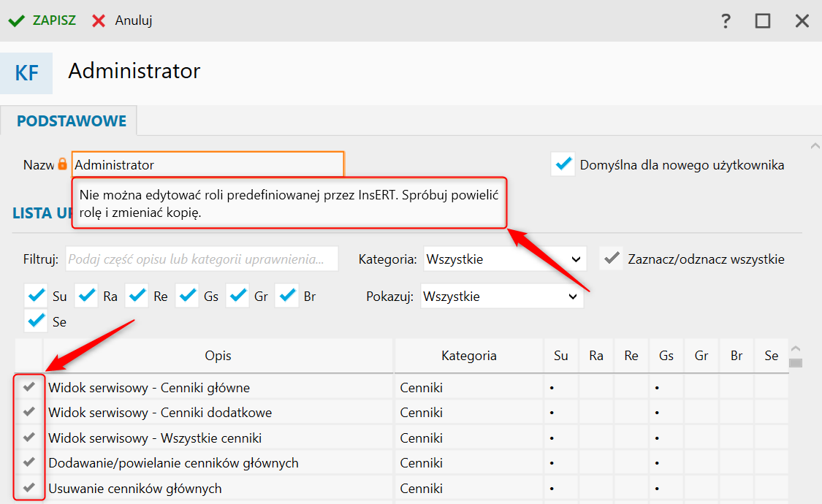Toggle Domyślna dla nowego użytkownika checkbox
The height and width of the screenshot is (504, 822).
point(563,164)
